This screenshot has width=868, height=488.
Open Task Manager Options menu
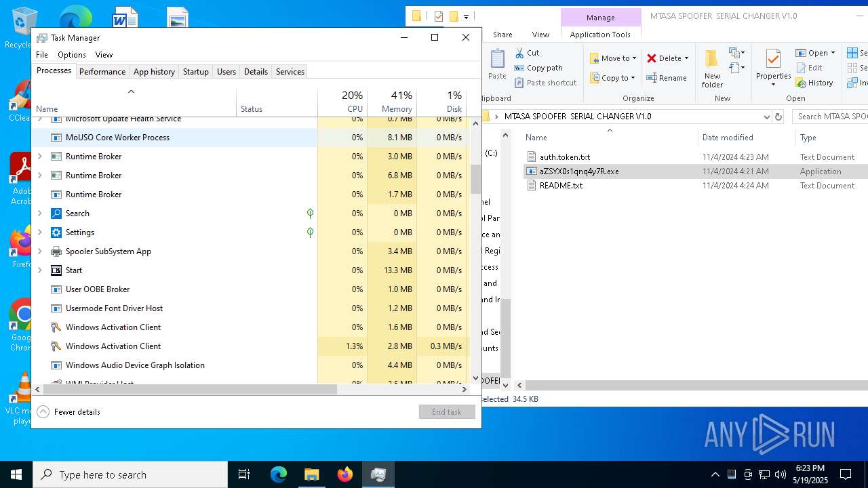[x=72, y=55]
